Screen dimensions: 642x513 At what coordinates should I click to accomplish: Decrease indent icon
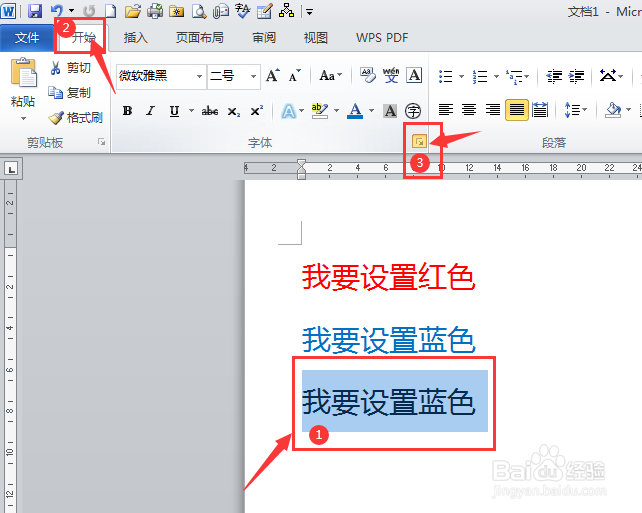[x=554, y=76]
